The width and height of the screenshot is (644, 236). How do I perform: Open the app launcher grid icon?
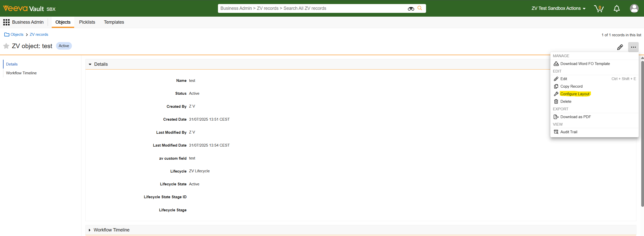[6, 22]
